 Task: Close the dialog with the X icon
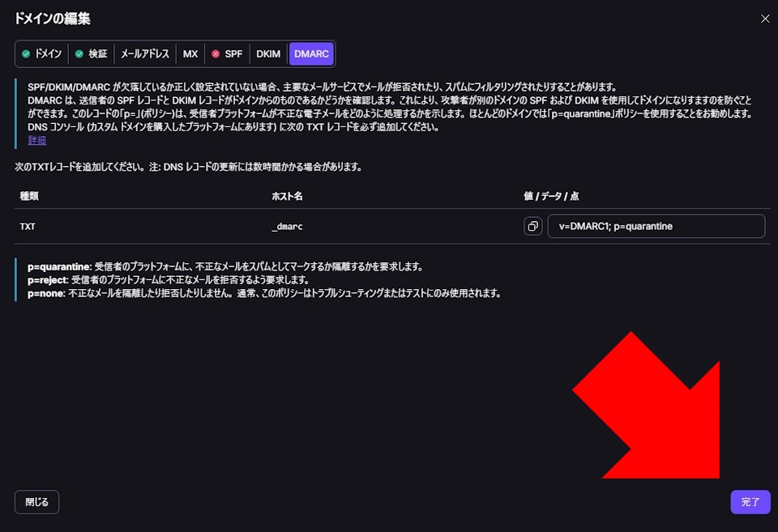pos(763,19)
